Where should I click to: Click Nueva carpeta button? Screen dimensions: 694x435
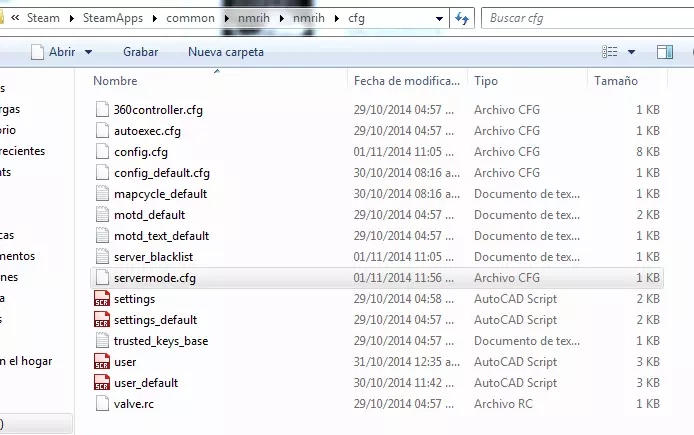pos(226,52)
